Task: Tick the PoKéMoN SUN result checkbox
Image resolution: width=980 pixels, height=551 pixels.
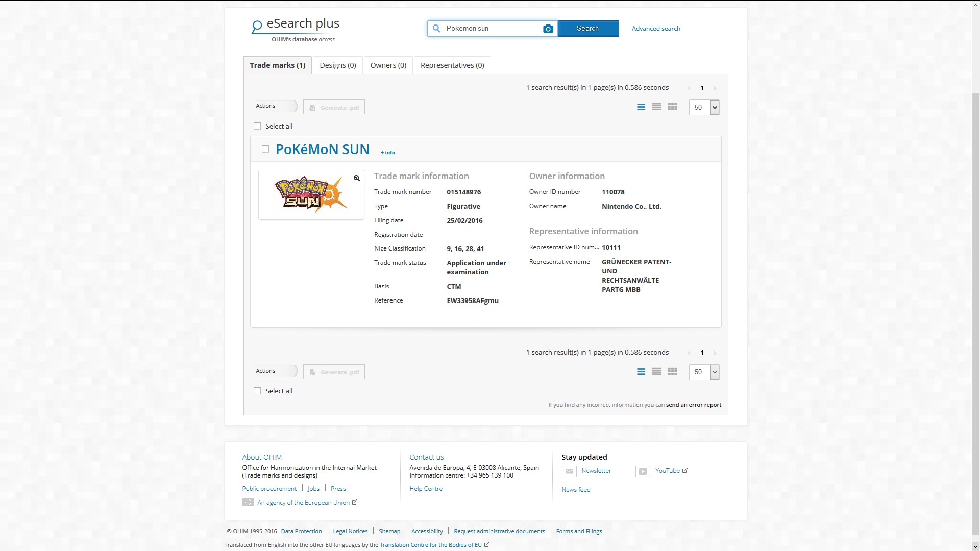Action: coord(265,149)
